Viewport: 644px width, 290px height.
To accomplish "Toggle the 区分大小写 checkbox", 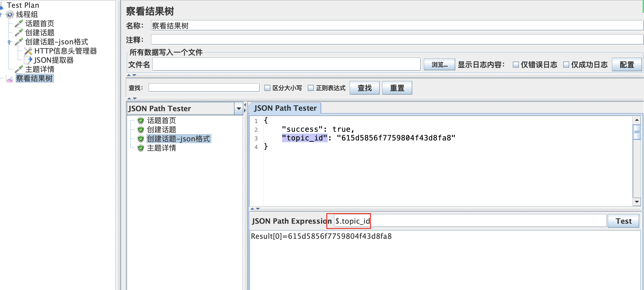I will [267, 88].
